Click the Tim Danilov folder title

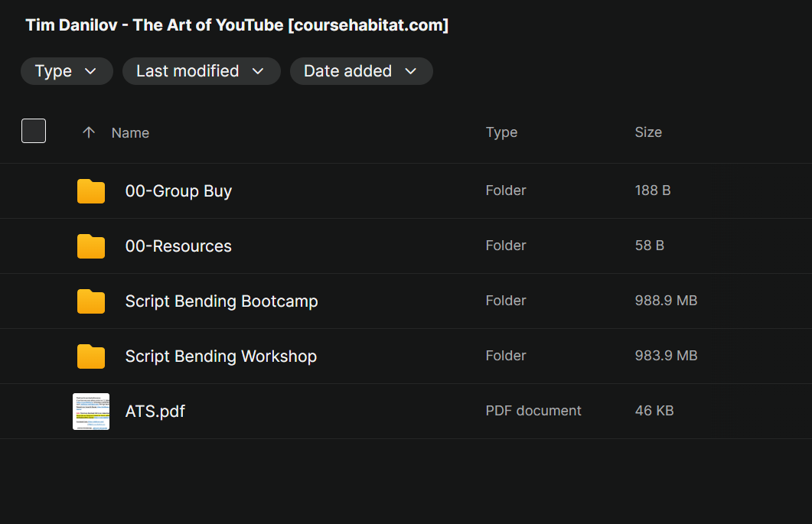(237, 24)
